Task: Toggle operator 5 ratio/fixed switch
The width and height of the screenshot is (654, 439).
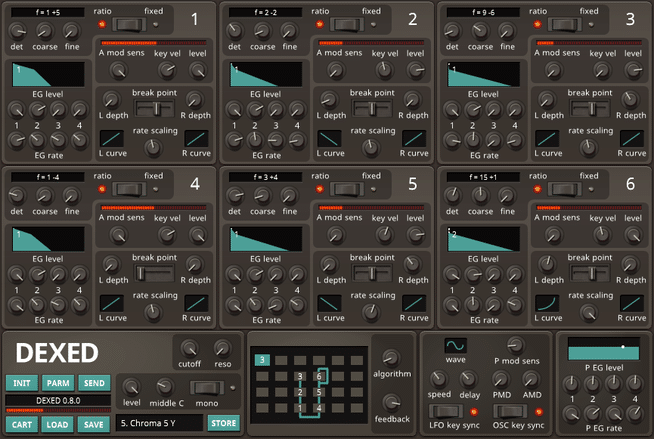Action: point(347,189)
